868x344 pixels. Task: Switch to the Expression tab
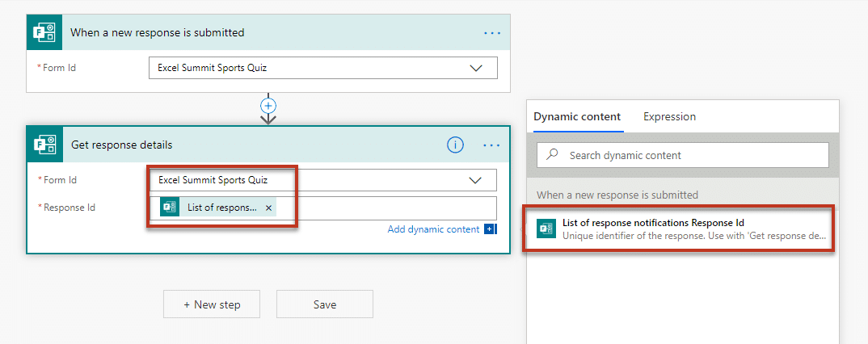coord(669,116)
